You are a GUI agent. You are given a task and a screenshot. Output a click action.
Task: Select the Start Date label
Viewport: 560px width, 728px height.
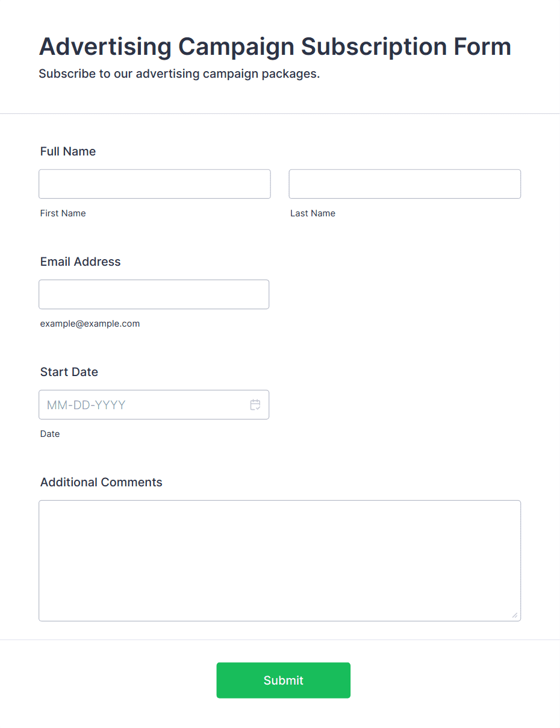coord(69,372)
